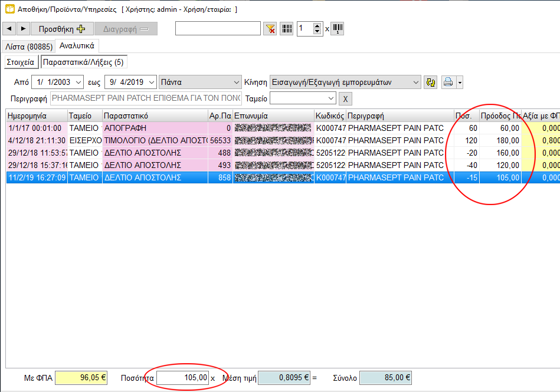Viewport: 560px width, 392px height.
Task: Click quantity cell showing -40
Action: [x=466, y=165]
